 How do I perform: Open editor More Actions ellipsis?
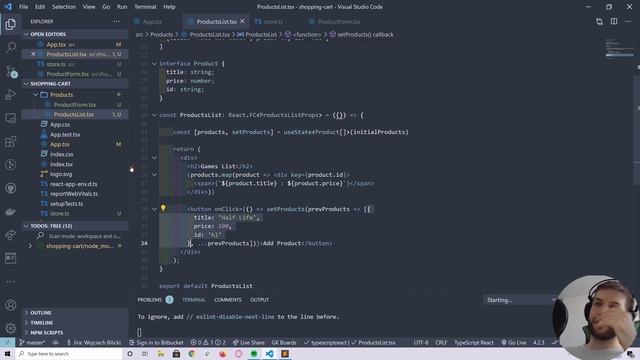pyautogui.click(x=629, y=21)
